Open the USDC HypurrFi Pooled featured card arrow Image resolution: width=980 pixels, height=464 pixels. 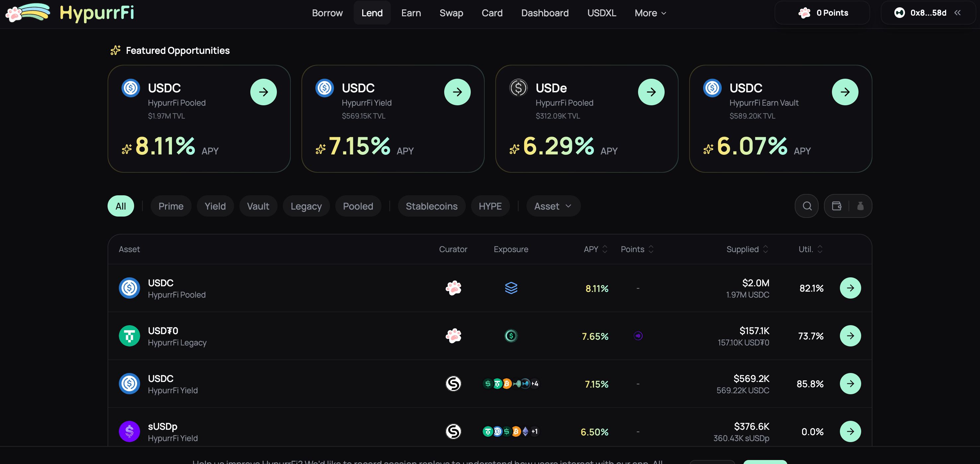(263, 92)
